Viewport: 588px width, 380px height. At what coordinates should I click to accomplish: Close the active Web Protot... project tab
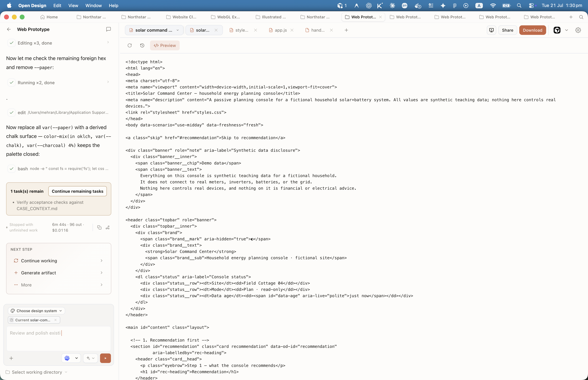pos(380,17)
